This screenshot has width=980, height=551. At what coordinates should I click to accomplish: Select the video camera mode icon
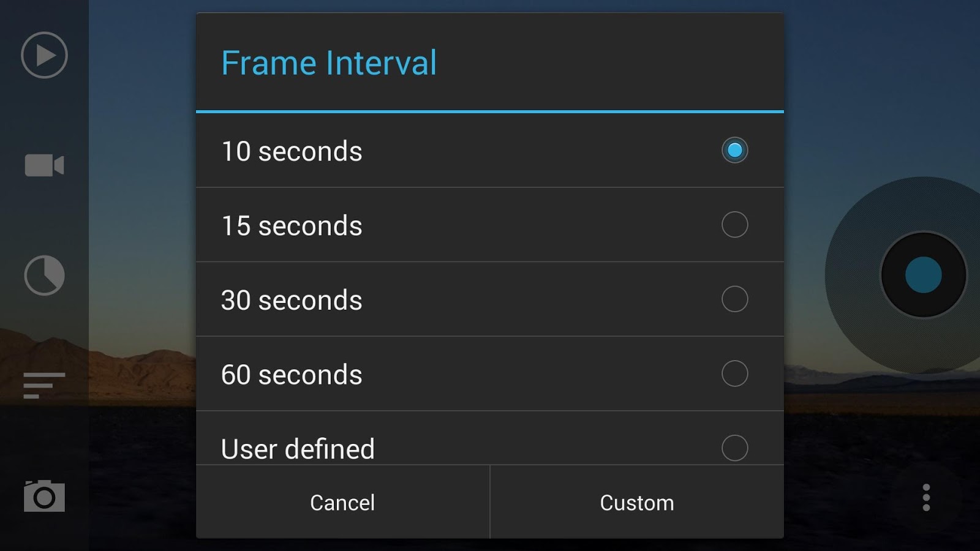43,165
